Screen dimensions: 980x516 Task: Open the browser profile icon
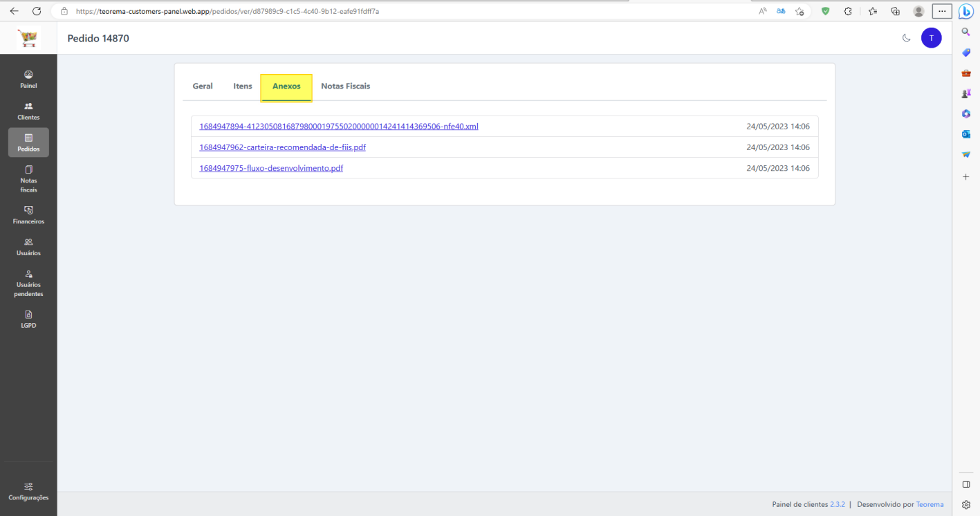click(918, 11)
